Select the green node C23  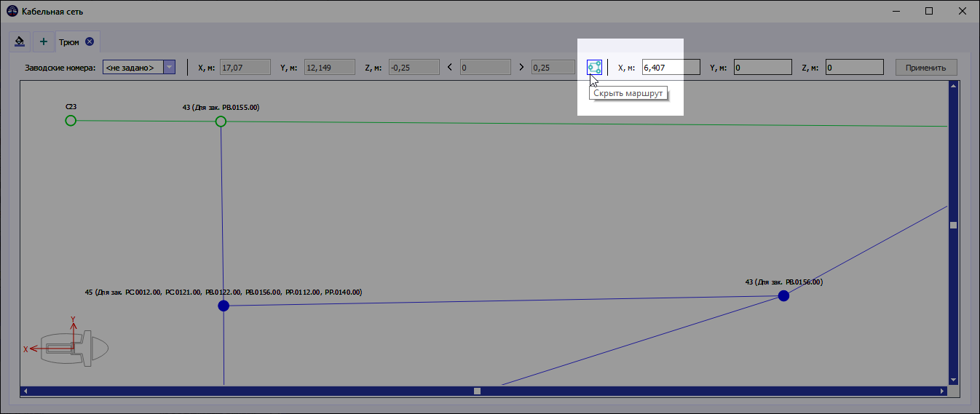pyautogui.click(x=71, y=121)
